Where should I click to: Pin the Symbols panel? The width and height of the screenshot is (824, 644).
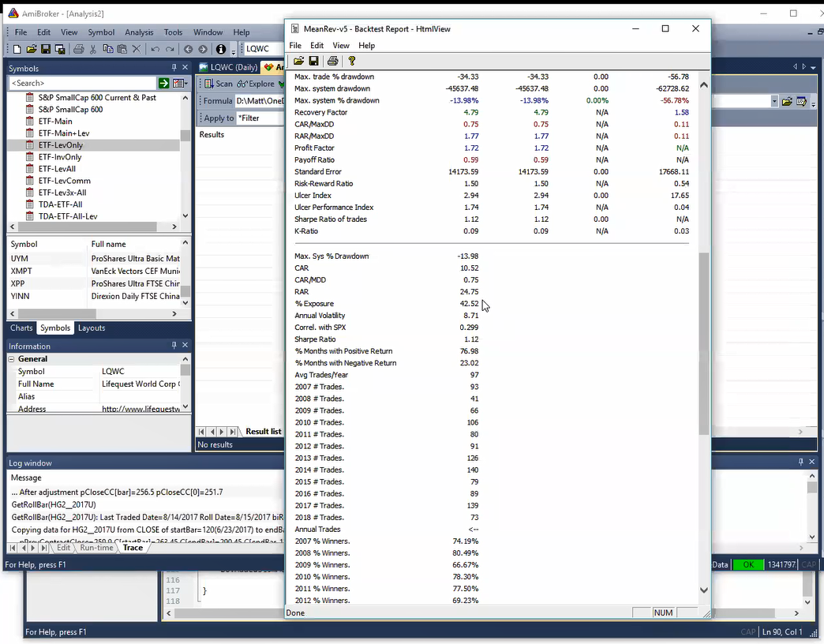tap(174, 68)
